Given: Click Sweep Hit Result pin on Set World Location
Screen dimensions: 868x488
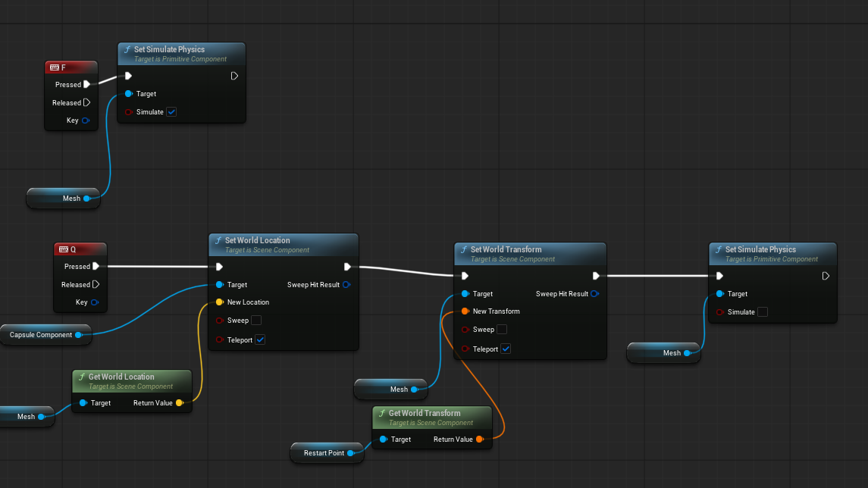Looking at the screenshot, I should click(x=346, y=284).
